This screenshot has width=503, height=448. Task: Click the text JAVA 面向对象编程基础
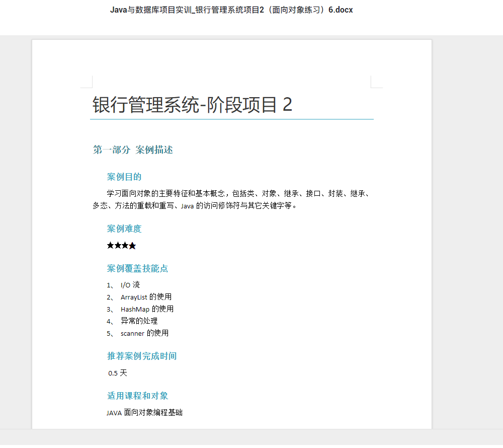tap(145, 413)
